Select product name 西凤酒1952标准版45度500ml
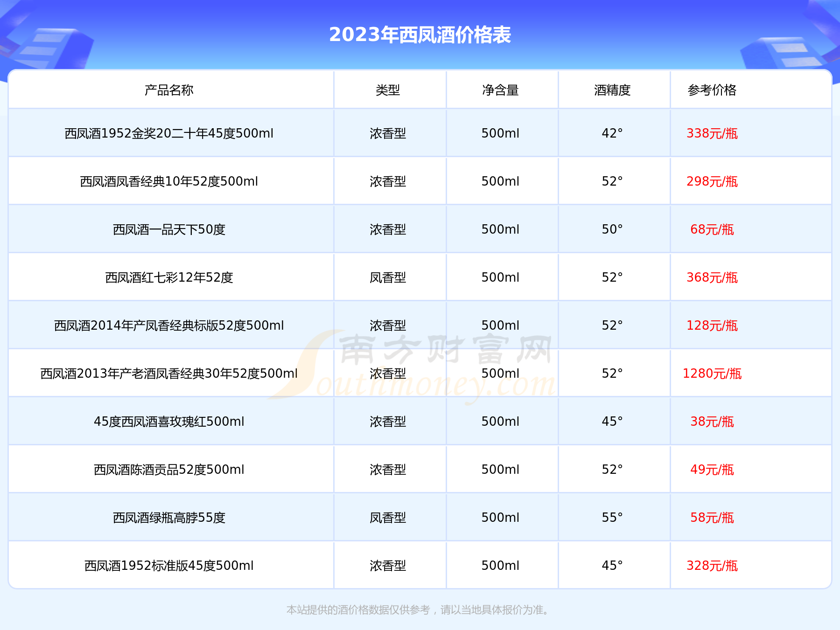The image size is (840, 630). point(169,566)
